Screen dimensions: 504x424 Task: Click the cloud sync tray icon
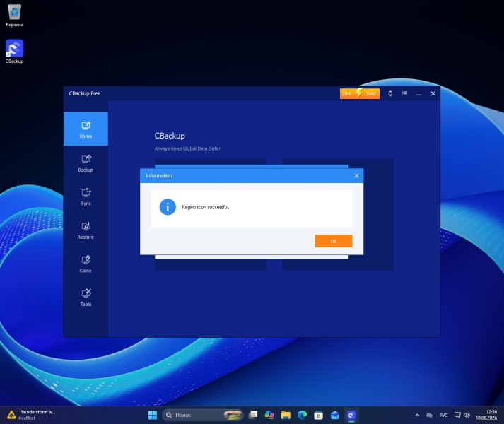coord(429,415)
